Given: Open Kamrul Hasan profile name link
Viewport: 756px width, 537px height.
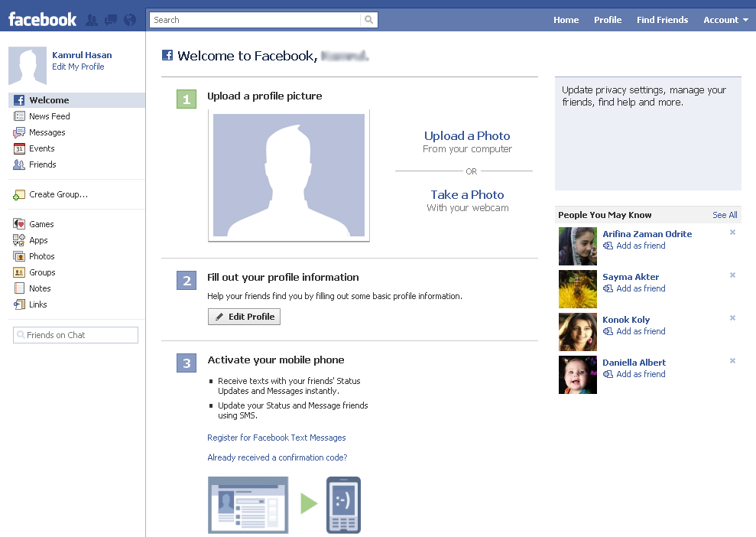Looking at the screenshot, I should point(82,55).
